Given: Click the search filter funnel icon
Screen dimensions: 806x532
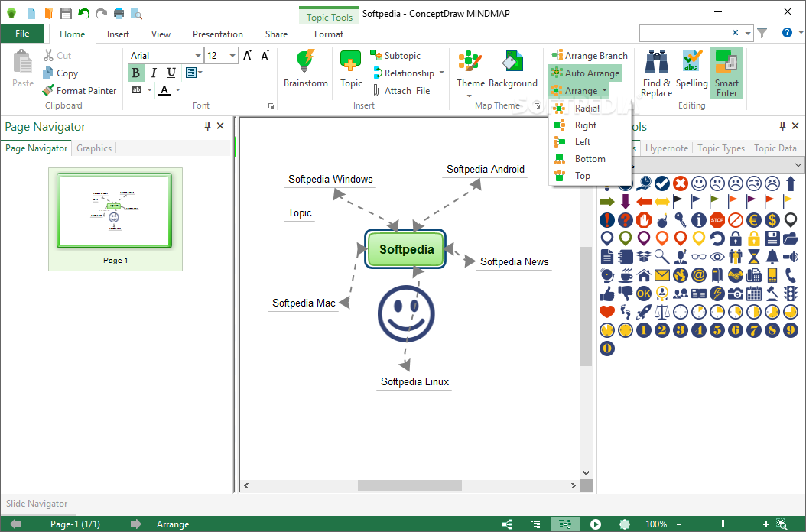Looking at the screenshot, I should 762,33.
